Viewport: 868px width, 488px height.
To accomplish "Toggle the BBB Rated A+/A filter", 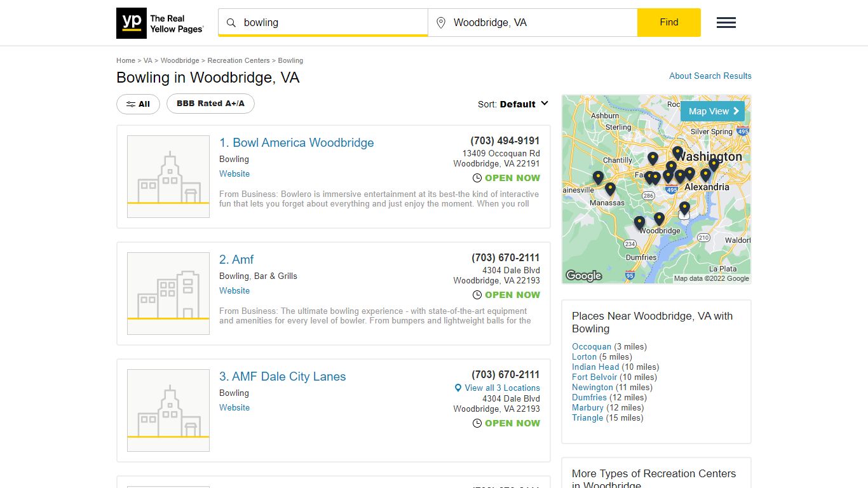I will pyautogui.click(x=210, y=104).
